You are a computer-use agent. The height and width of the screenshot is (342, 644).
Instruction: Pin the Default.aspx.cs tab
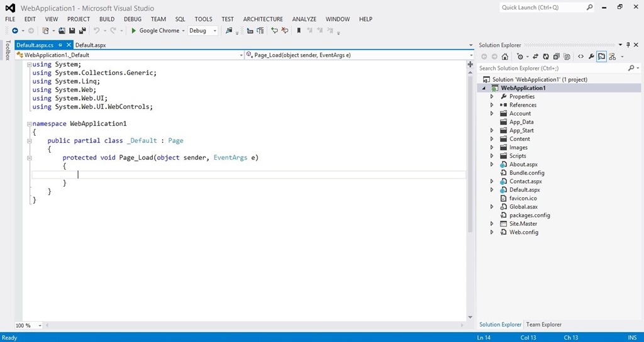click(60, 45)
